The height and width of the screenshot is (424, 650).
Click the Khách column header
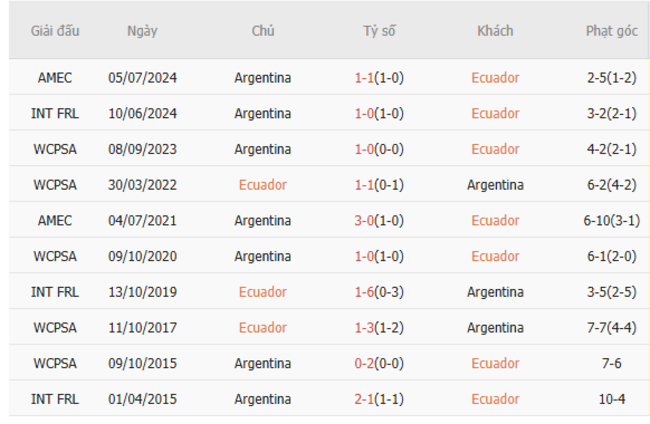[x=495, y=31]
